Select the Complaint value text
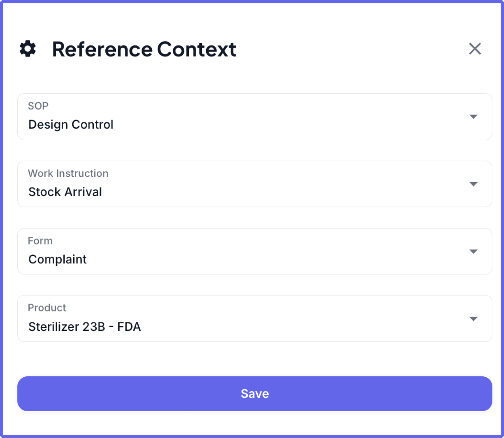 pos(57,259)
